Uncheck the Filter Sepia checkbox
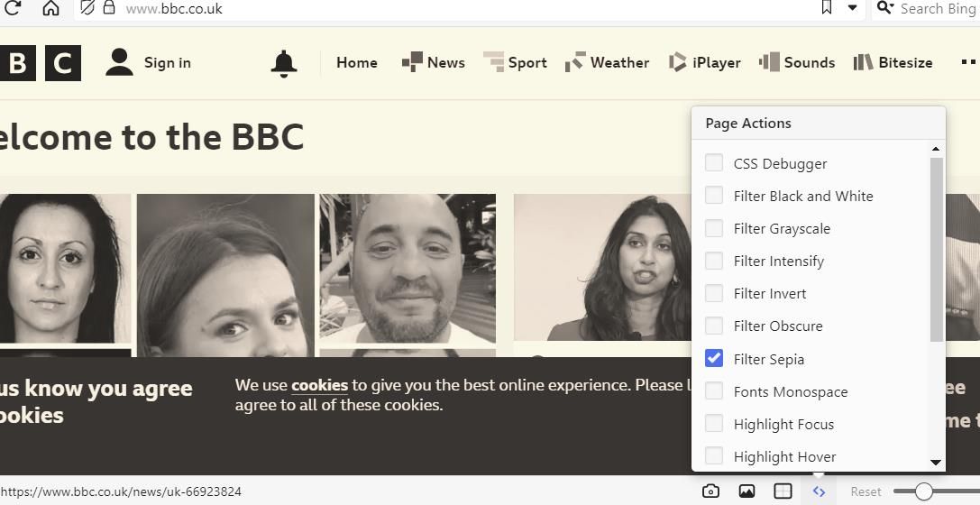This screenshot has height=505, width=980. (714, 359)
